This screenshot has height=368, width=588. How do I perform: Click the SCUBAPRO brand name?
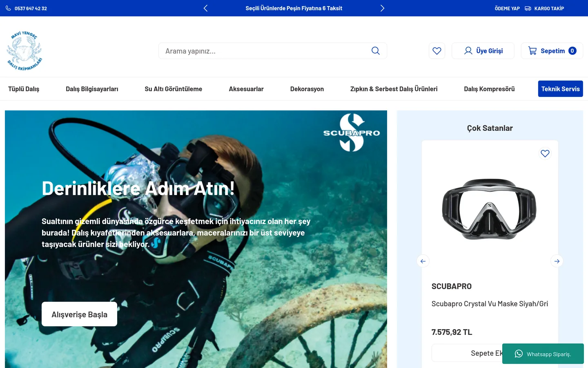tap(452, 286)
